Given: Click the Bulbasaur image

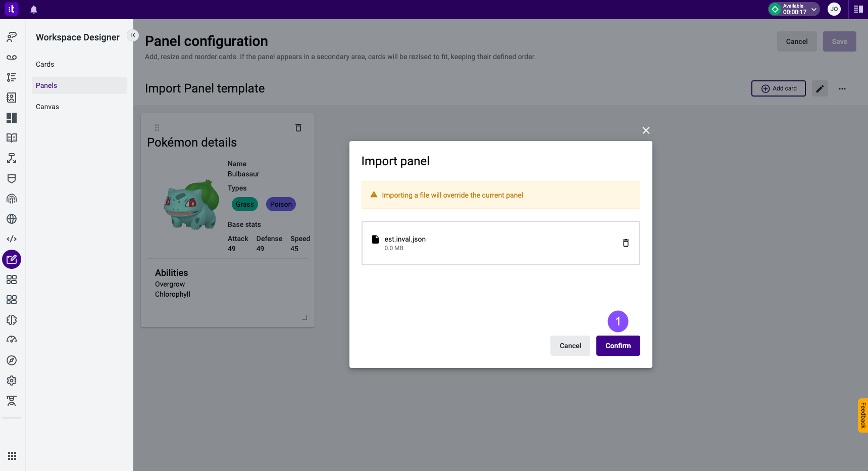Looking at the screenshot, I should 191,205.
